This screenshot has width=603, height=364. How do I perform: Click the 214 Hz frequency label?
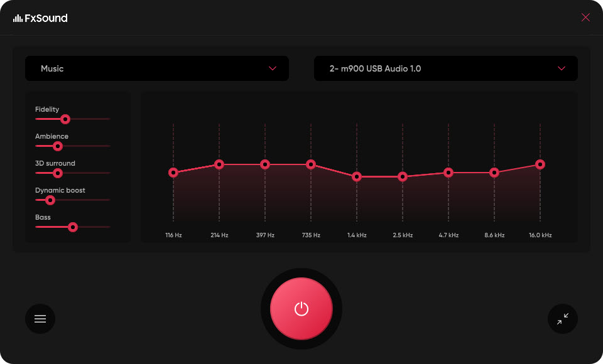(219, 235)
